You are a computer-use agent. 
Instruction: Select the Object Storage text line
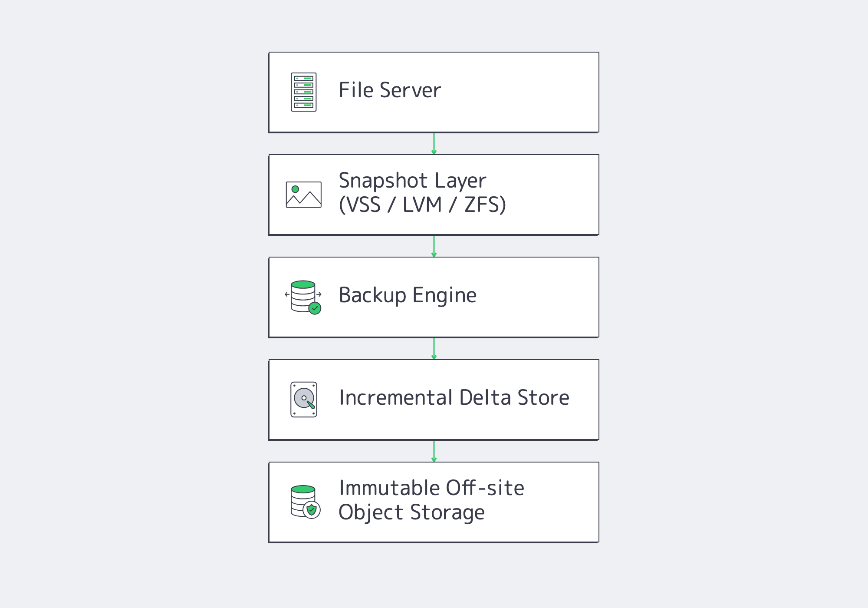tap(411, 512)
